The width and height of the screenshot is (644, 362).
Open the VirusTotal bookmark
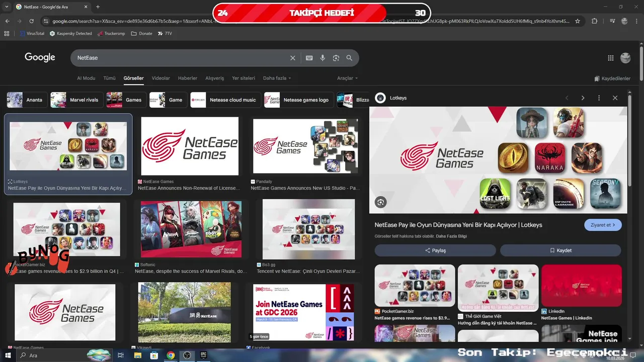[32, 33]
